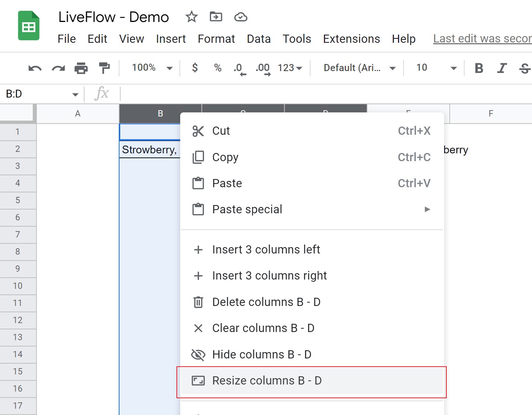Toggle italic formatting
This screenshot has height=415, width=532.
click(x=502, y=68)
